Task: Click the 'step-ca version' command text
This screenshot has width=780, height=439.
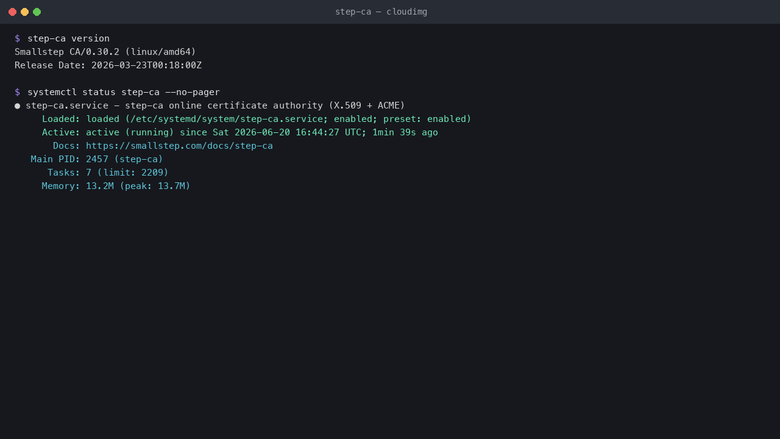Action: click(x=69, y=38)
